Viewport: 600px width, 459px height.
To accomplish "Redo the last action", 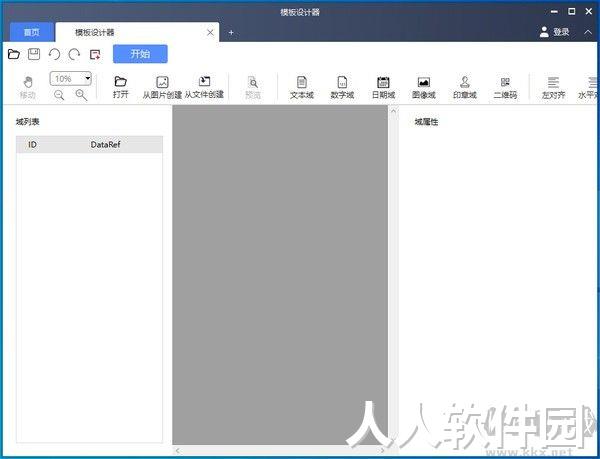I will (74, 54).
